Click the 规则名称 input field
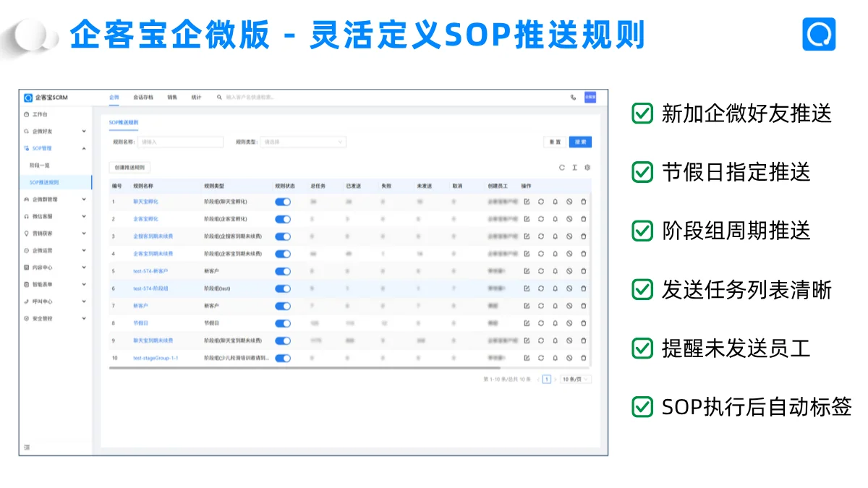868x488 pixels. pos(181,142)
